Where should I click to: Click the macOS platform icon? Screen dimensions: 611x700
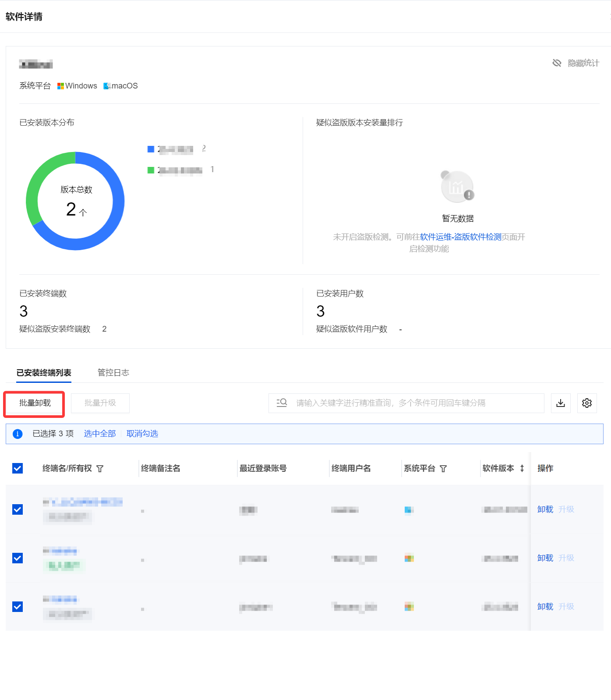(x=107, y=86)
